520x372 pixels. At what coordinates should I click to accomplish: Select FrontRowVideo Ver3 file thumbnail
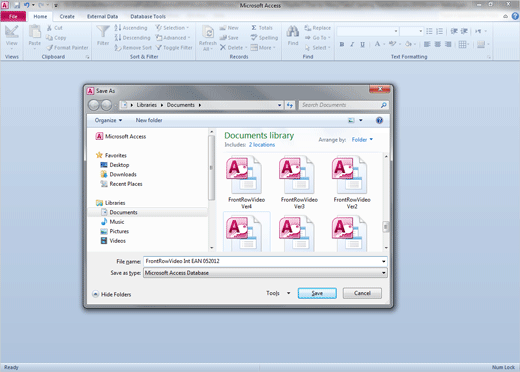coord(299,183)
